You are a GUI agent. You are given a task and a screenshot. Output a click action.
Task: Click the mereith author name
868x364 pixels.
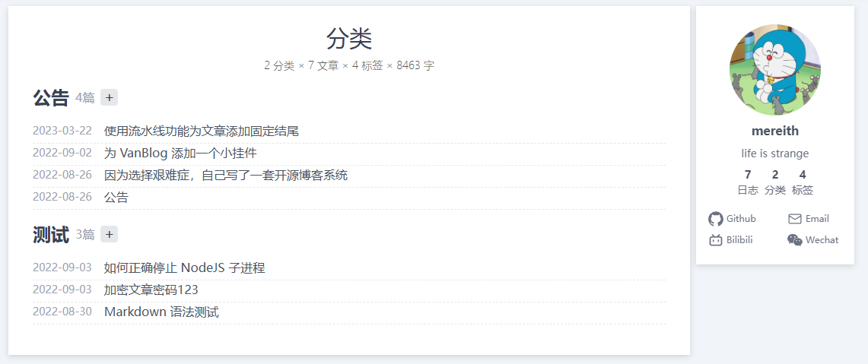(x=774, y=131)
